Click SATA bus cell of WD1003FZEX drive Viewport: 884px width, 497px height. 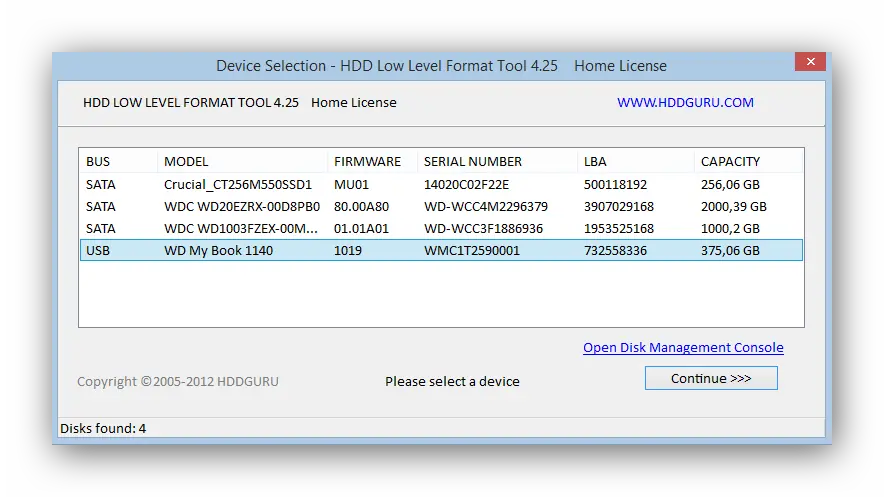click(100, 228)
